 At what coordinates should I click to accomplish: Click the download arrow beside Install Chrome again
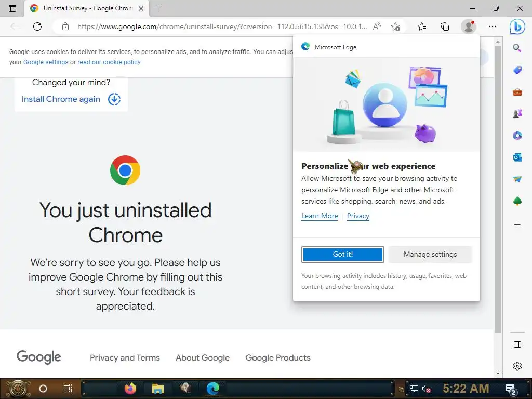(114, 99)
